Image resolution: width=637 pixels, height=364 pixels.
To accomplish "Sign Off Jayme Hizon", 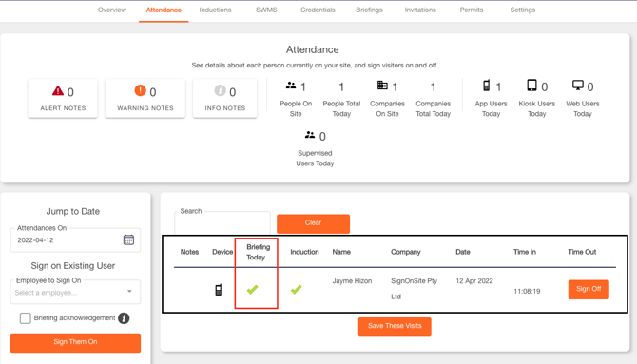I will (589, 289).
